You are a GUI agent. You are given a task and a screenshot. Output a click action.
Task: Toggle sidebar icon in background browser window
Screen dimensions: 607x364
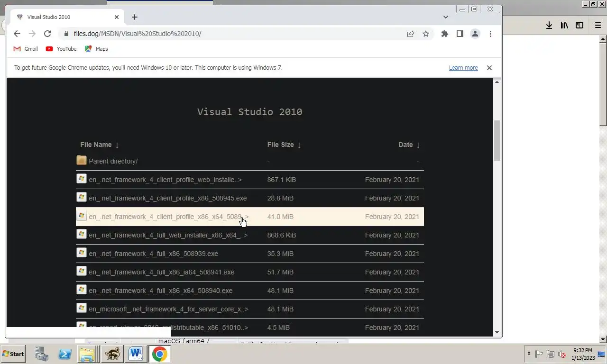579,25
